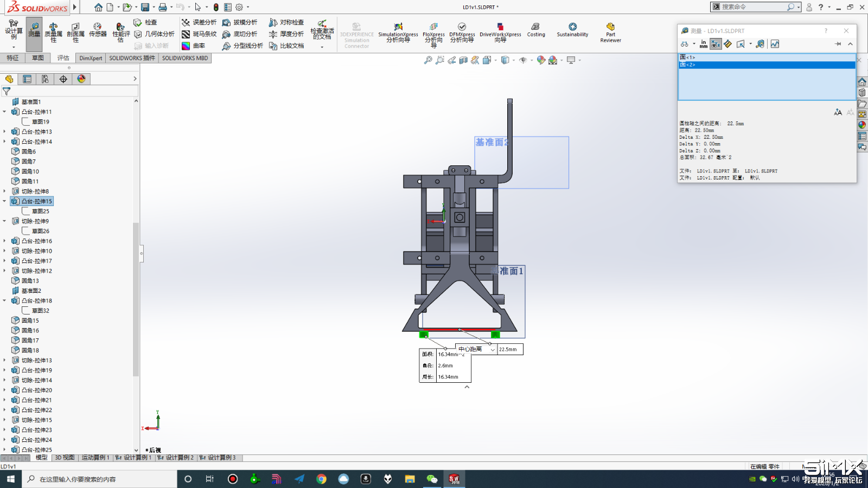
Task: Select 草图25 in feature tree
Action: click(x=40, y=211)
